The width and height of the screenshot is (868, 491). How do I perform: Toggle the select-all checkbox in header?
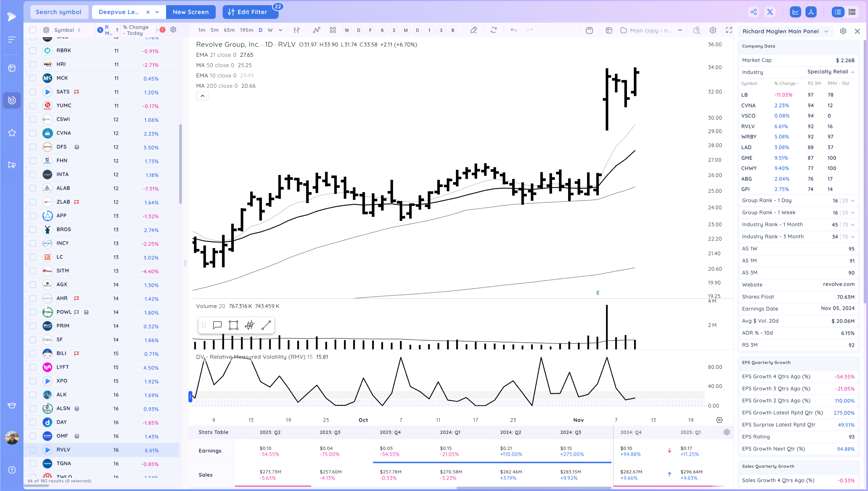pyautogui.click(x=33, y=30)
